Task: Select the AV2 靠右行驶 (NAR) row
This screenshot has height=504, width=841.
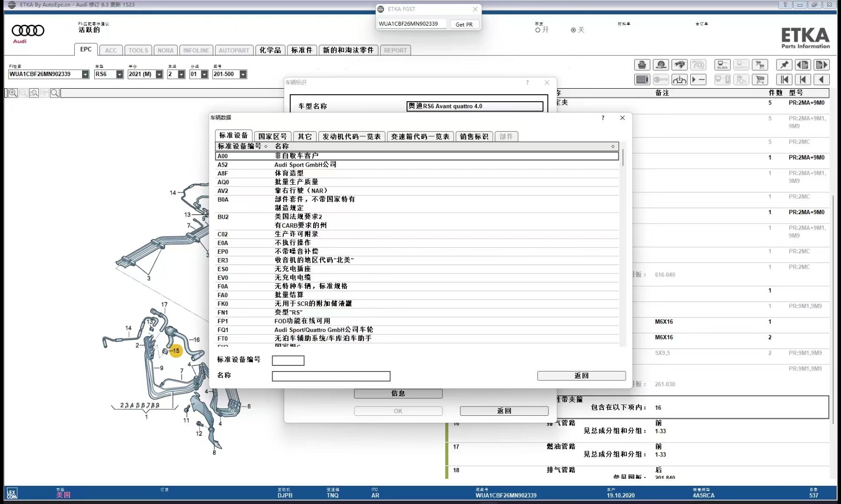Action: pos(417,190)
